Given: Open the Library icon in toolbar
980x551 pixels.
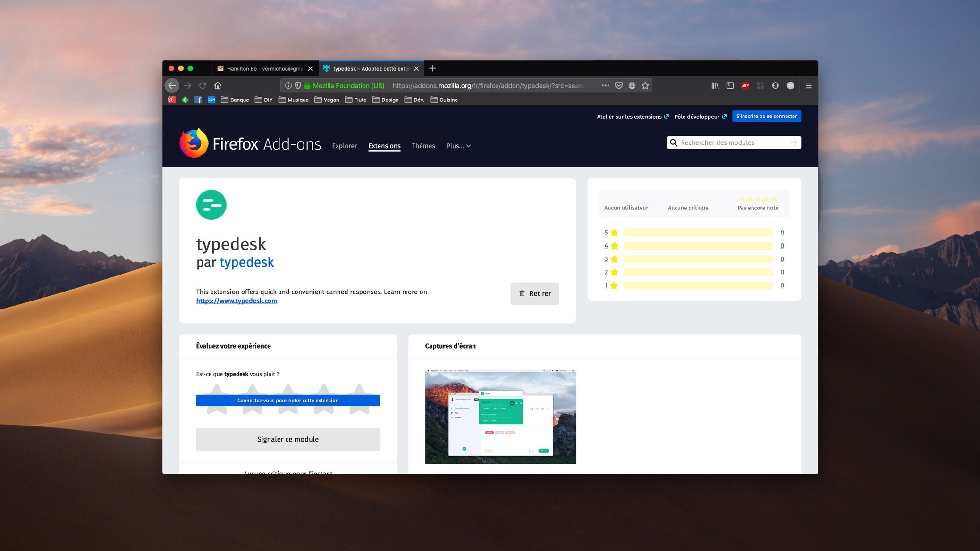Looking at the screenshot, I should 715,85.
